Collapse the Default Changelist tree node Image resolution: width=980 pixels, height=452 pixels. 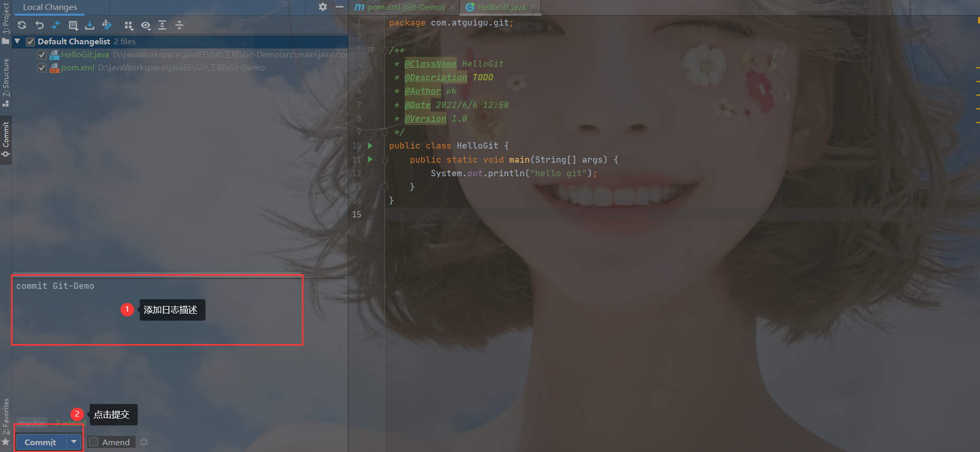click(18, 41)
